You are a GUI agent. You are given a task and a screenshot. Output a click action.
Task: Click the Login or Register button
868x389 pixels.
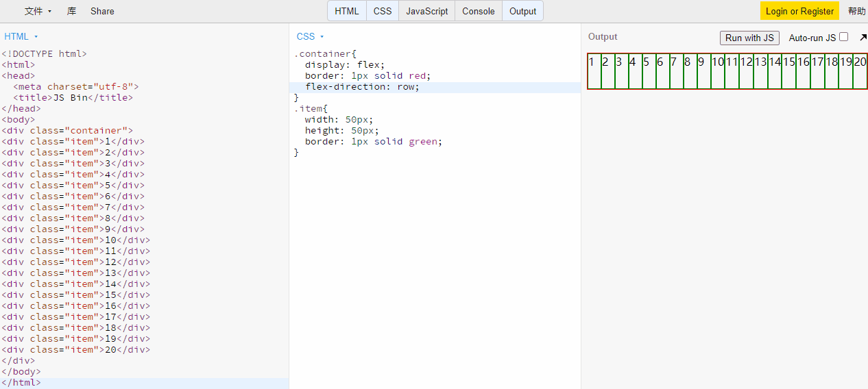(x=799, y=11)
